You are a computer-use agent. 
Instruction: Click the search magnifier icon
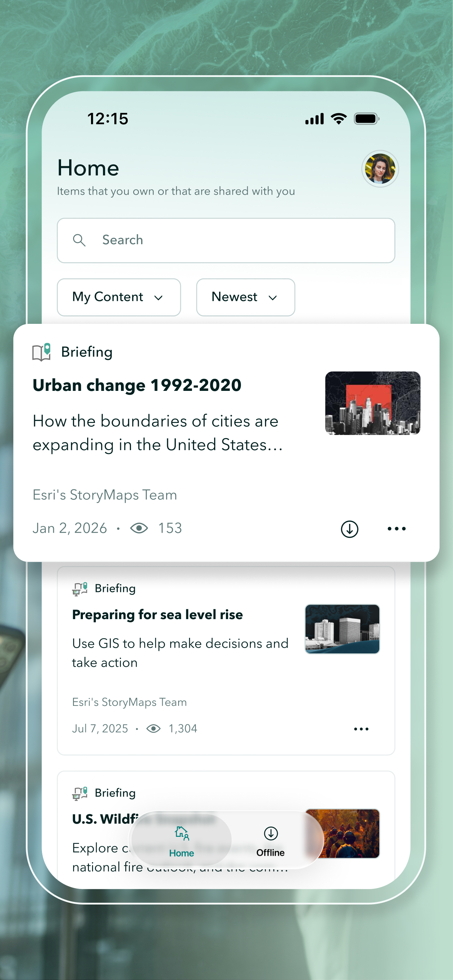coord(79,240)
